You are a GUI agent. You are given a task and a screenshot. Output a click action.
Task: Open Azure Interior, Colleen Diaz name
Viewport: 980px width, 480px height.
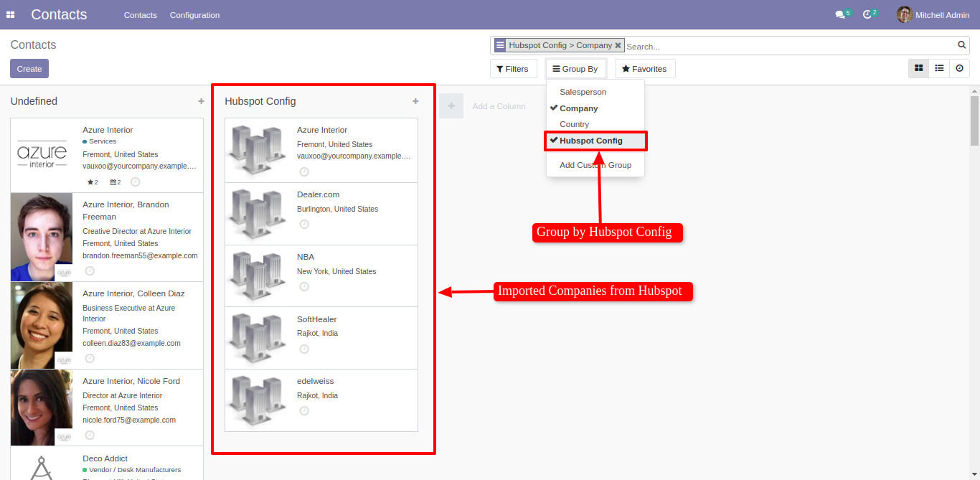coord(133,293)
